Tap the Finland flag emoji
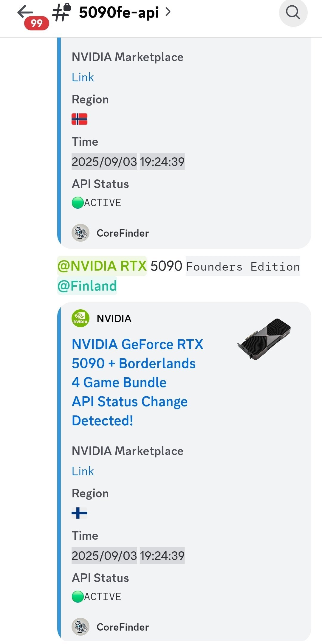The width and height of the screenshot is (322, 644). 79,513
